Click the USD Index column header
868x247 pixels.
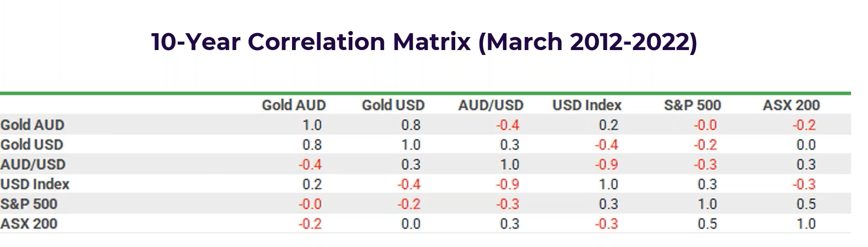point(586,105)
